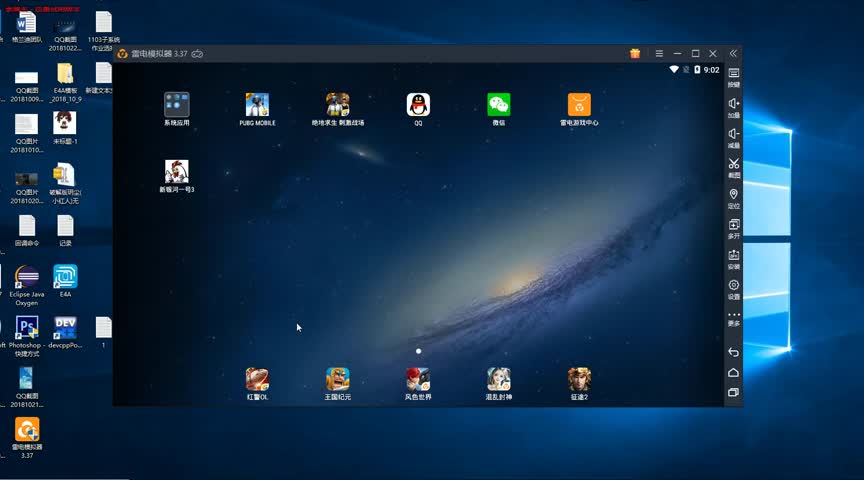Open emulator settings (设置) gear

(x=733, y=286)
